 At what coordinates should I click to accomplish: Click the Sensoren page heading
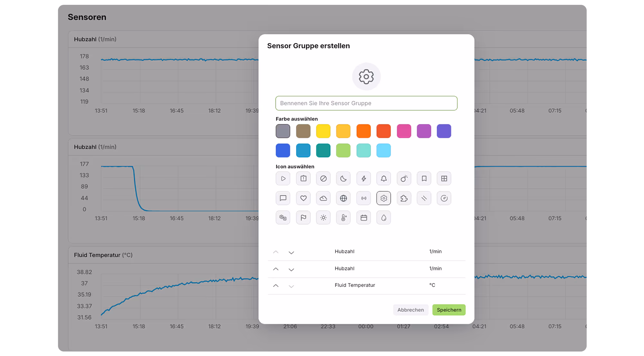(87, 17)
